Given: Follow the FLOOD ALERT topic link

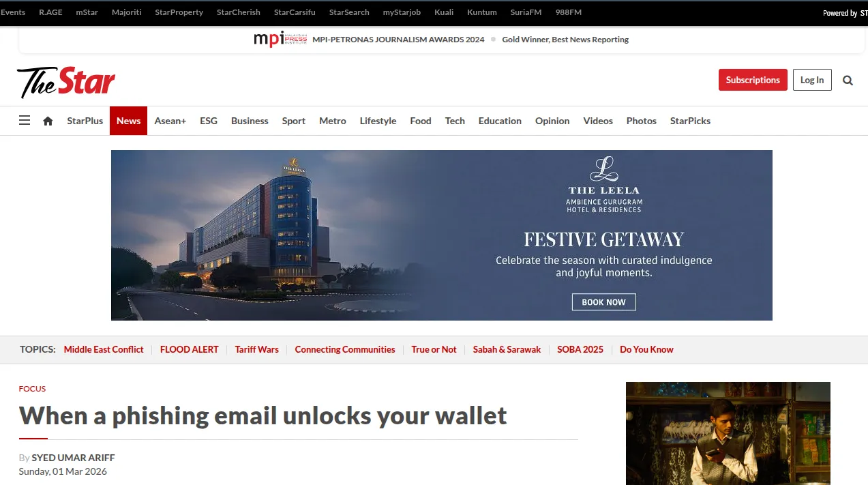Looking at the screenshot, I should coord(189,349).
